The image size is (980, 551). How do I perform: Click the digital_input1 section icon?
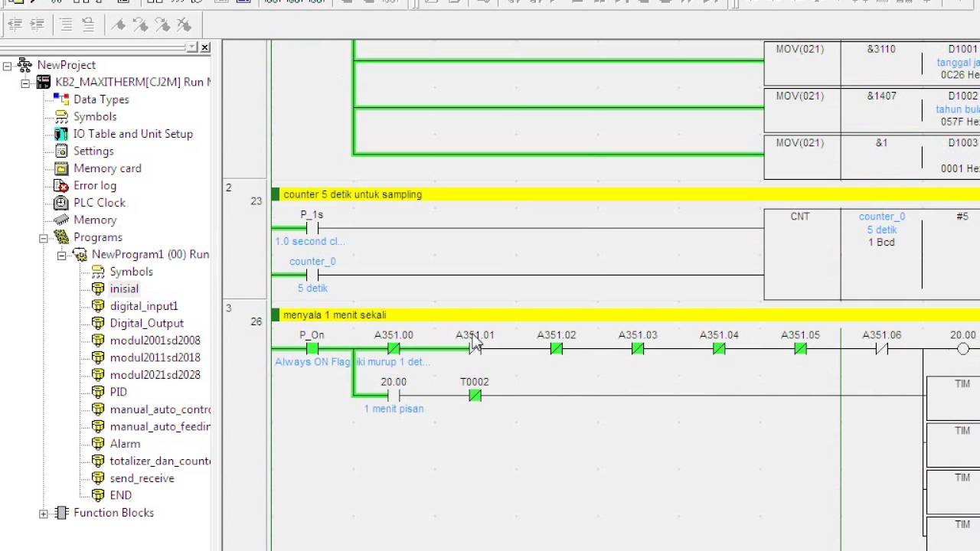tap(98, 305)
